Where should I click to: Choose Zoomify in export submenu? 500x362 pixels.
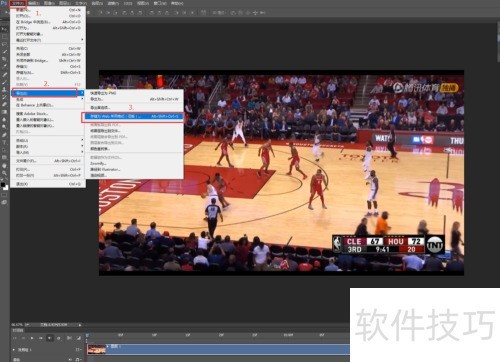tap(133, 163)
